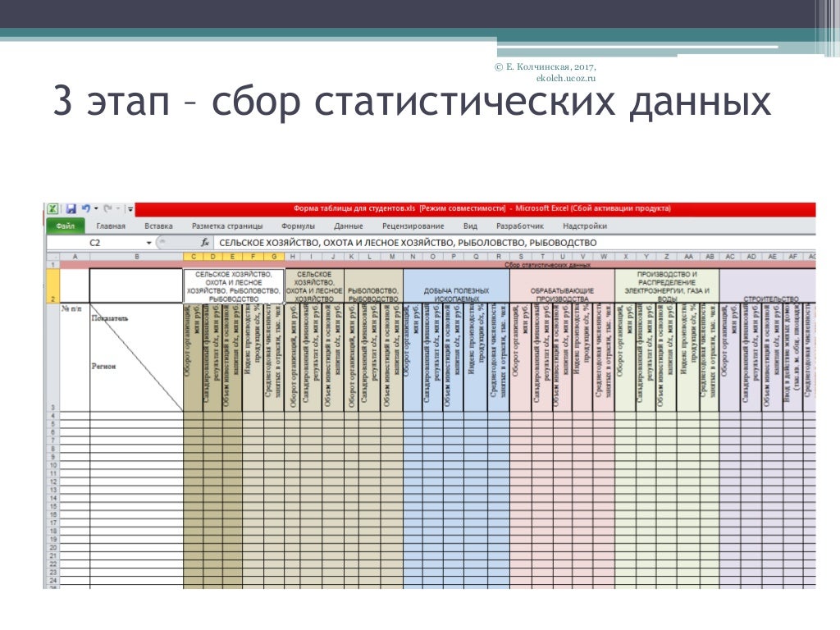Open the Файл tab

tap(66, 226)
